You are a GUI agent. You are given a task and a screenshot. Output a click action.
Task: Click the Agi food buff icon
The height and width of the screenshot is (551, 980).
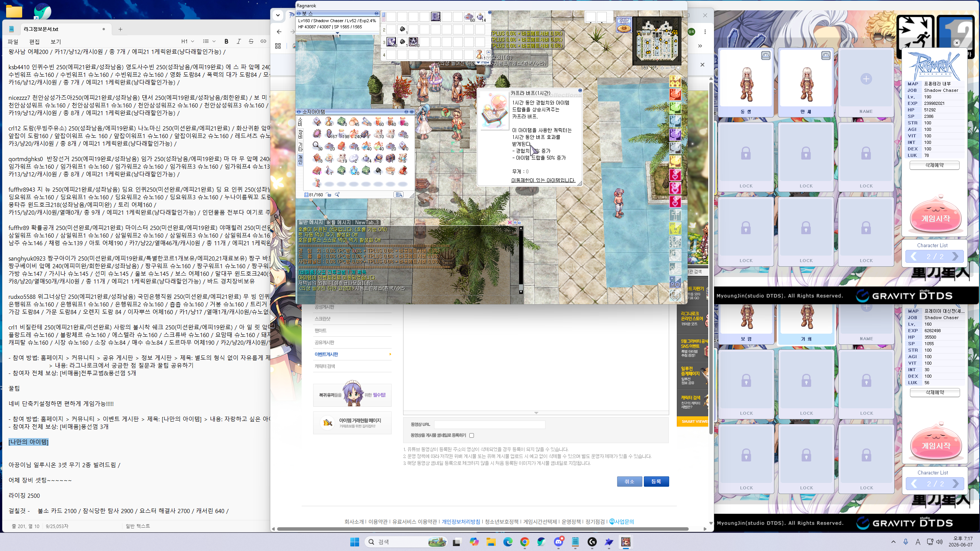point(675,108)
